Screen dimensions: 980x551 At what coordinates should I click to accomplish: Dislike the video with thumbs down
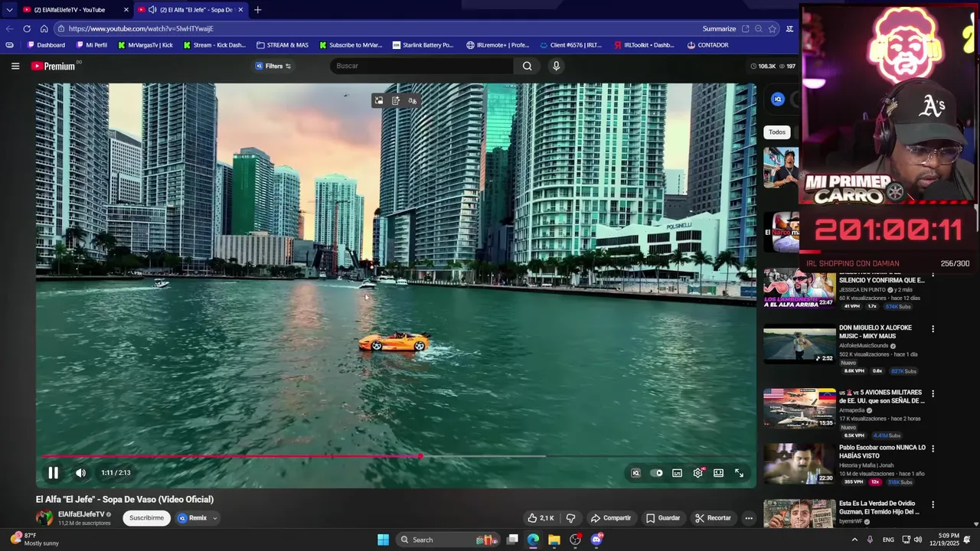pyautogui.click(x=570, y=518)
